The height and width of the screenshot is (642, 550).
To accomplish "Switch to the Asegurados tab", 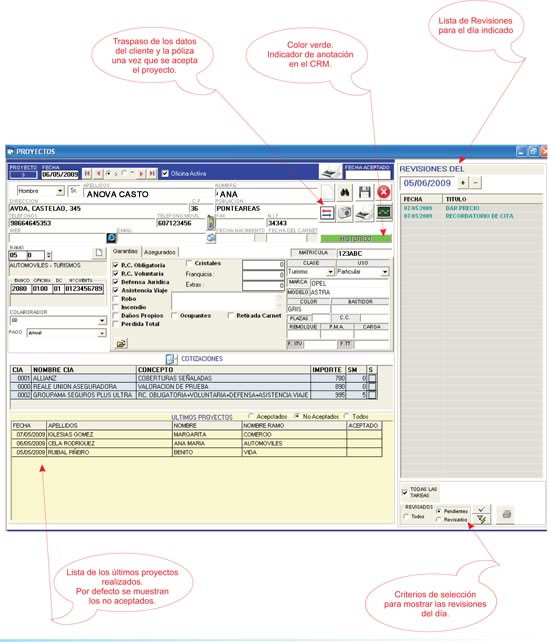I will 160,252.
